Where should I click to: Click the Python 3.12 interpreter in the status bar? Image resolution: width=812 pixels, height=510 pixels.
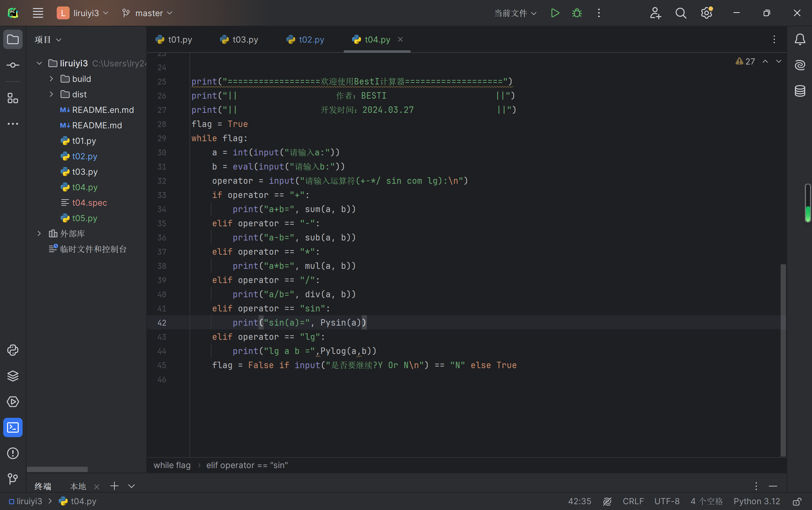point(756,502)
